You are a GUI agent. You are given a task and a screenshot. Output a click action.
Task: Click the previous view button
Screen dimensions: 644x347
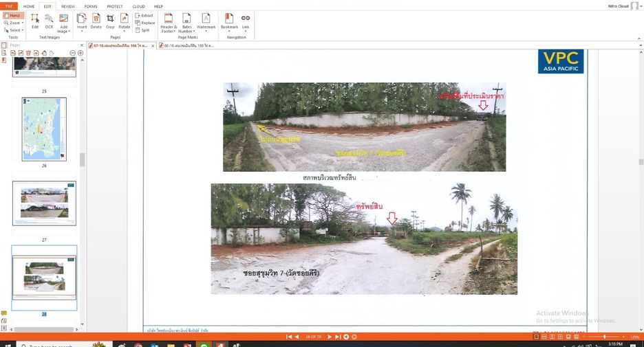(x=346, y=337)
